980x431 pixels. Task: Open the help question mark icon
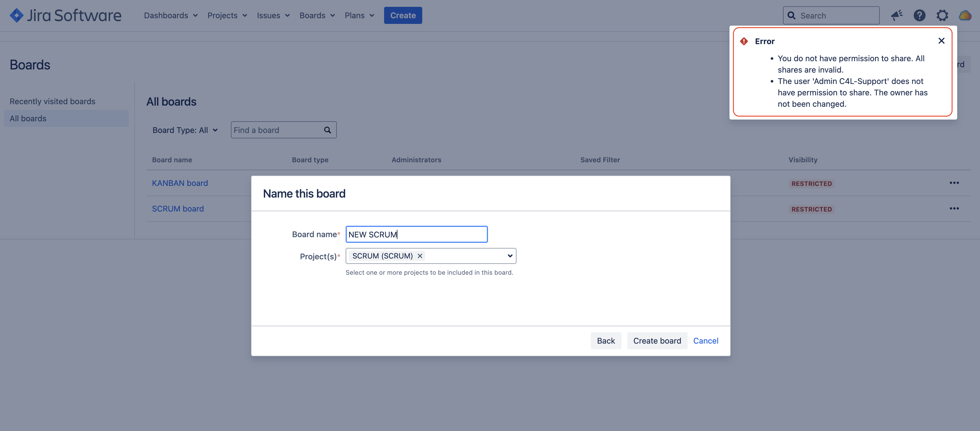(919, 16)
